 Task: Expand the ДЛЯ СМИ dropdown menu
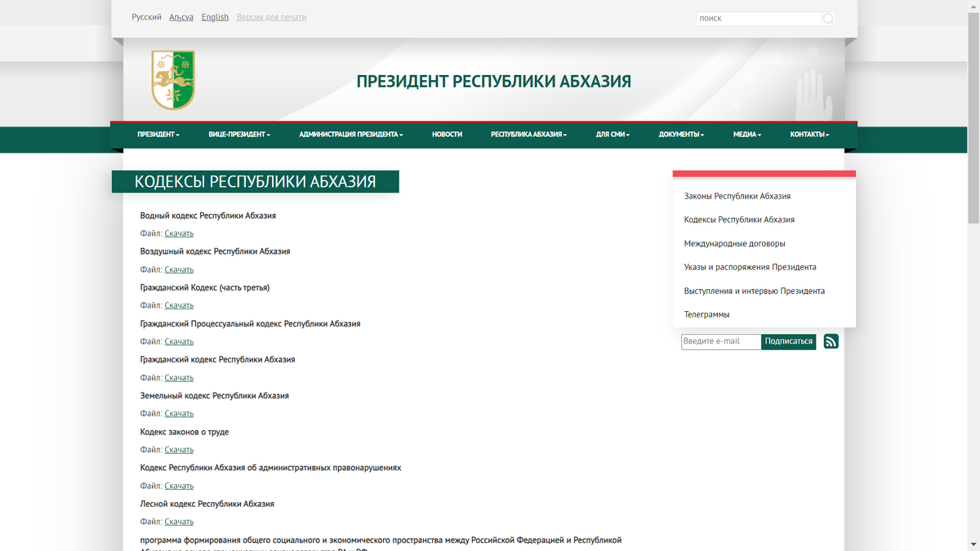[x=613, y=135]
